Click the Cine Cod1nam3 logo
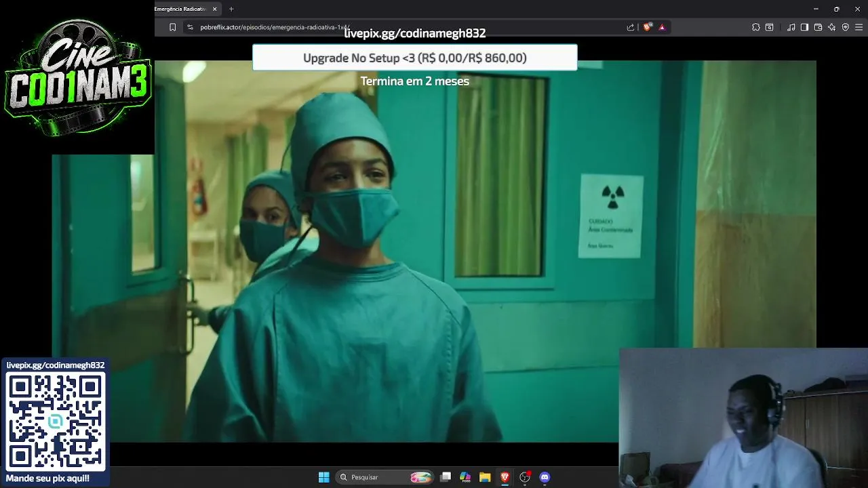 tap(77, 77)
